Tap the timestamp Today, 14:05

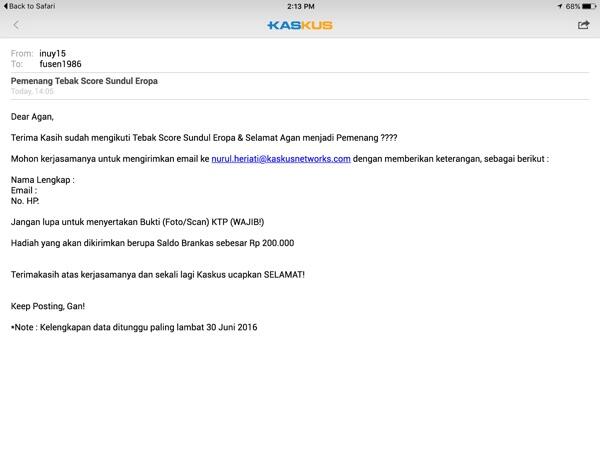point(33,91)
